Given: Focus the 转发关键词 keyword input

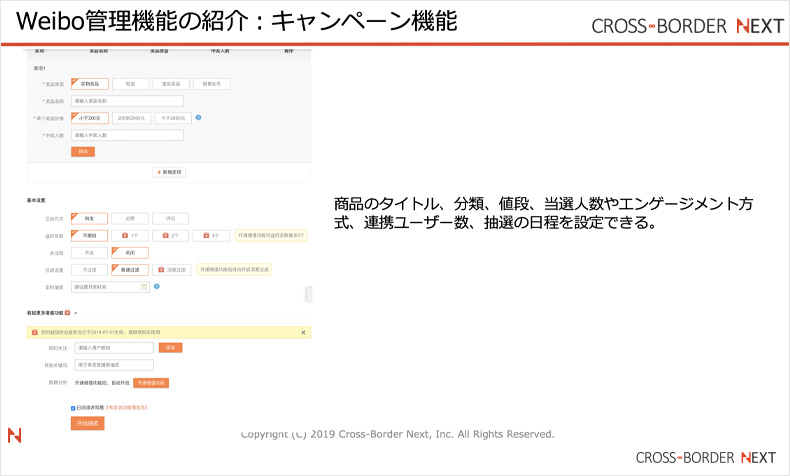Looking at the screenshot, I should click(114, 365).
